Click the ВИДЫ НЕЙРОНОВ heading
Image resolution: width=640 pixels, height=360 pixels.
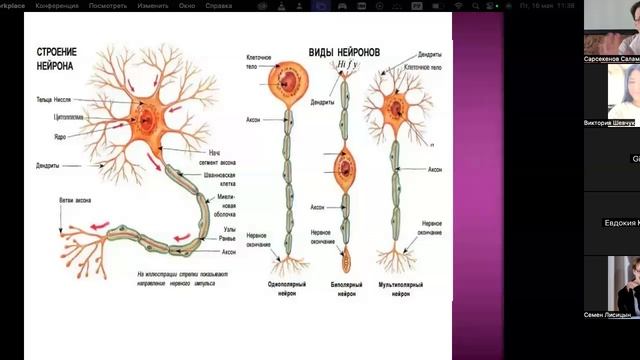[x=344, y=52]
